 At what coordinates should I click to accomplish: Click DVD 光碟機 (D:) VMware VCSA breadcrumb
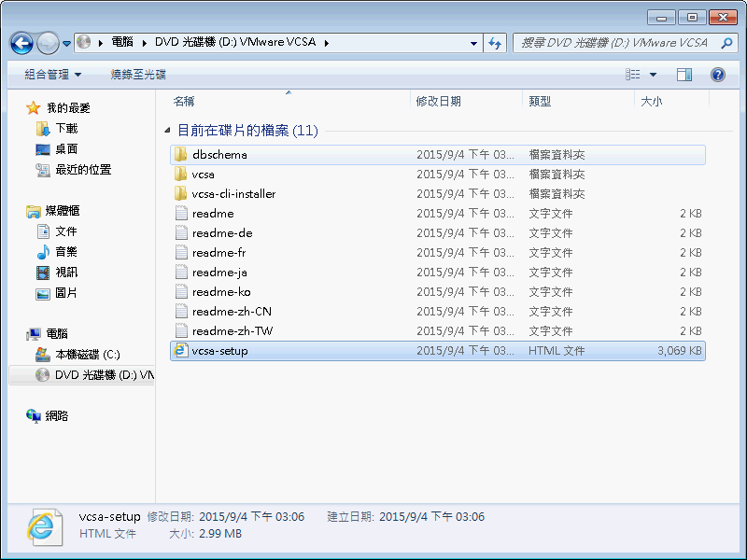coord(235,42)
